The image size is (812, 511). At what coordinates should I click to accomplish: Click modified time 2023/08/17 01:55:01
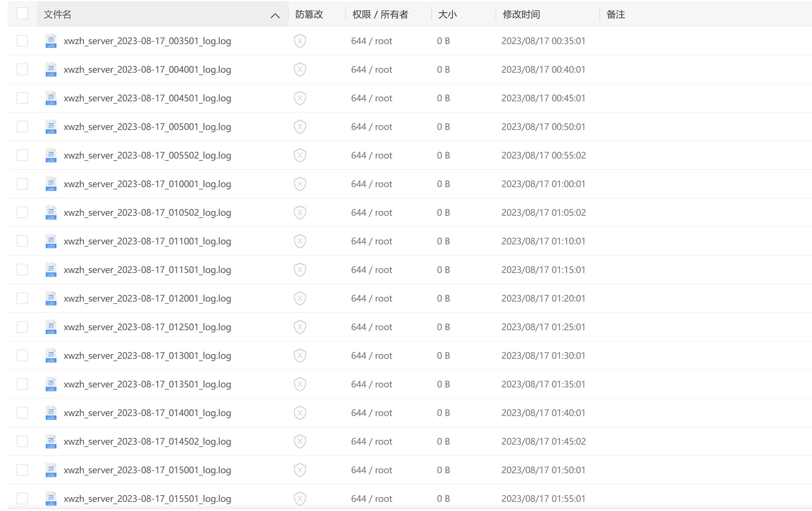click(x=544, y=499)
